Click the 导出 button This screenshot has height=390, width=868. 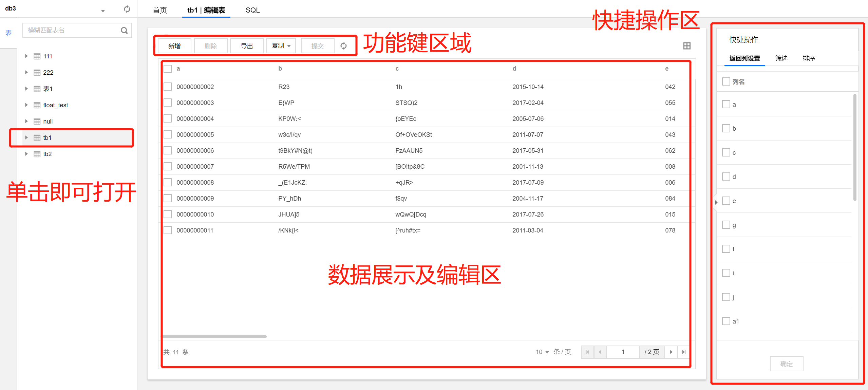point(247,46)
